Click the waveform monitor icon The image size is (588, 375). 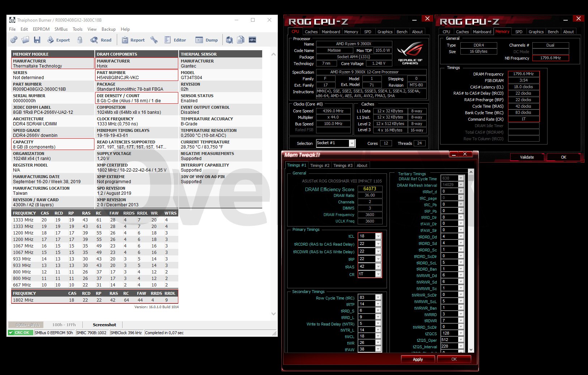[252, 40]
